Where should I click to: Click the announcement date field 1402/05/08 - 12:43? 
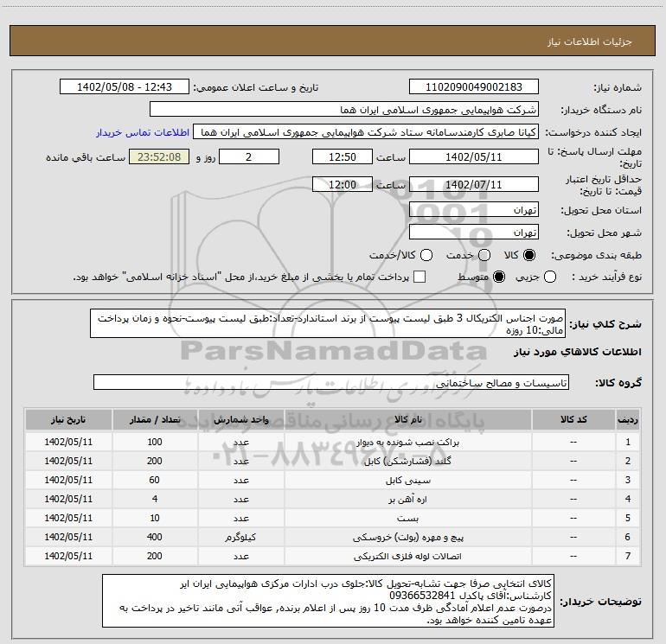(125, 87)
